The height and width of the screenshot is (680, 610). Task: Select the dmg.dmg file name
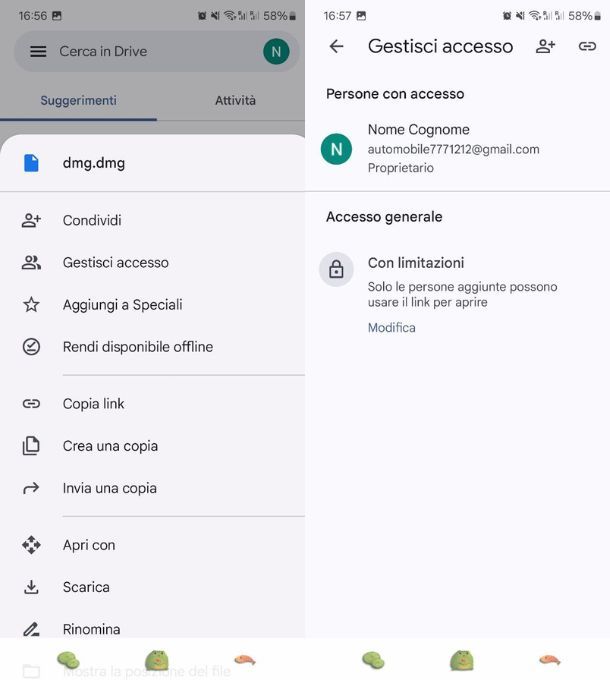pyautogui.click(x=94, y=163)
